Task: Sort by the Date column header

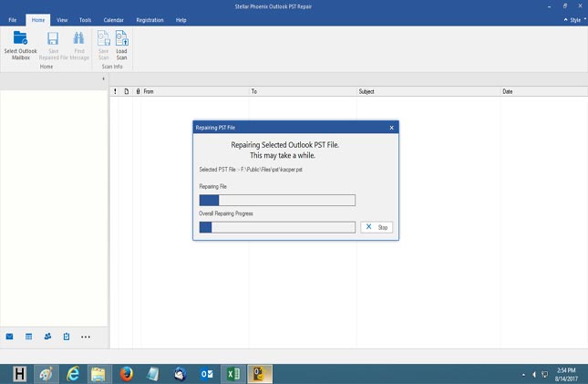Action: (543, 91)
